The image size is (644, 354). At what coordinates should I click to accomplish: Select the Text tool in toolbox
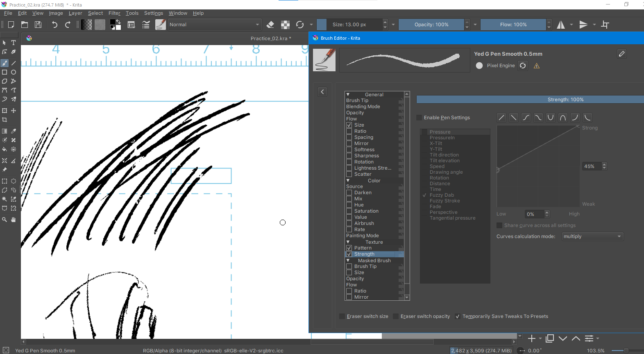14,43
